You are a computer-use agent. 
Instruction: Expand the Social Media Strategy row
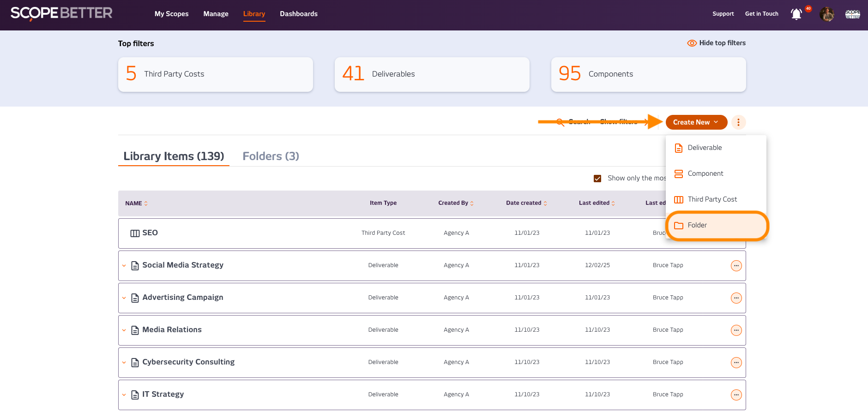point(124,266)
